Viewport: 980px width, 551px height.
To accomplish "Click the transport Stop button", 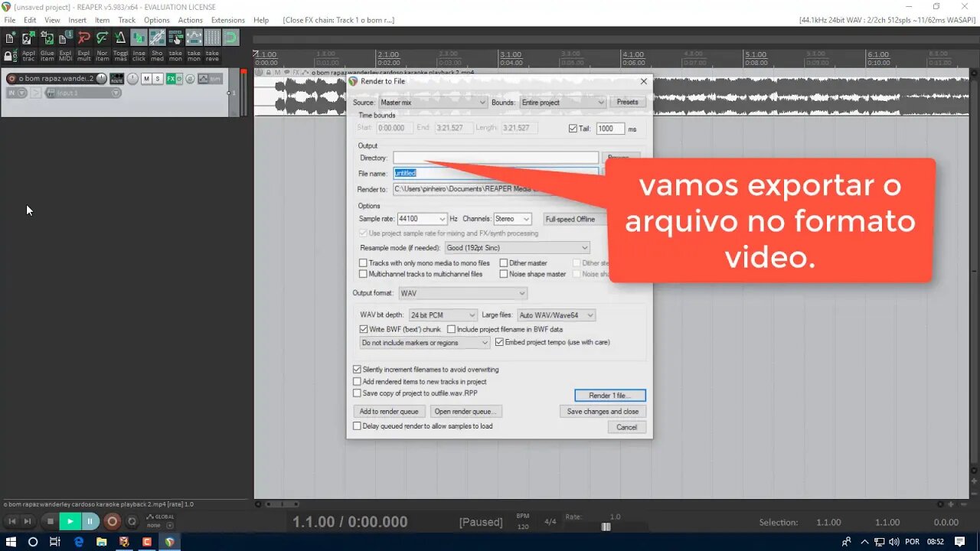I will point(51,521).
